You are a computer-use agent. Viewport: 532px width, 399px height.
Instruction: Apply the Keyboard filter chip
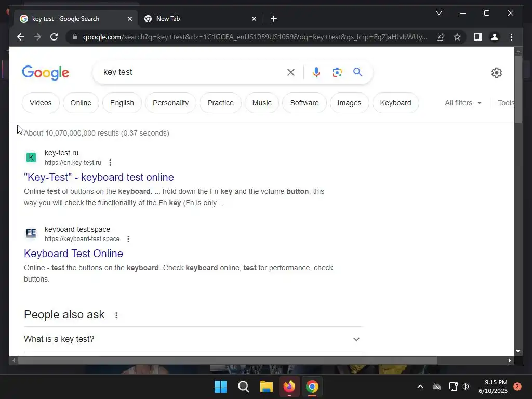point(395,103)
